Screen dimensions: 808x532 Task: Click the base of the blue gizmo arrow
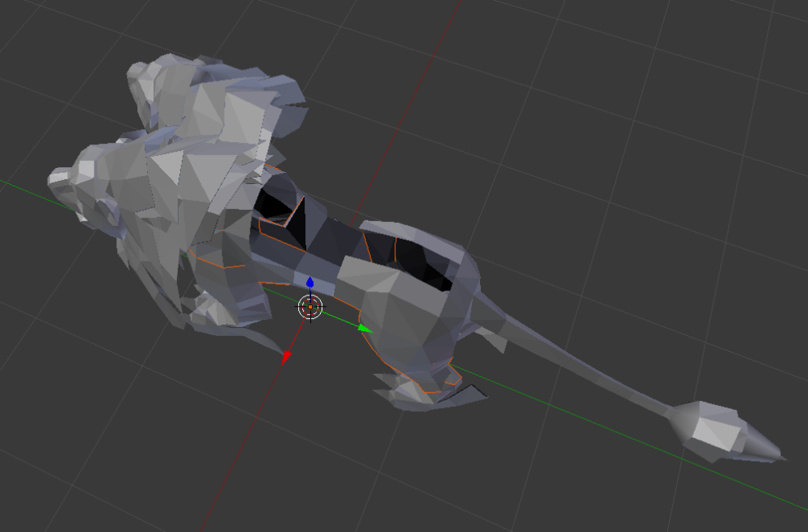coord(311,300)
